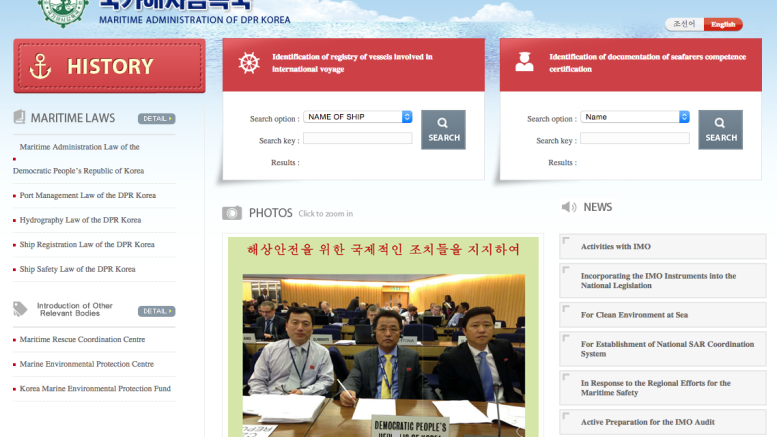Click the ship wheel icon in vessel registry panel
Viewport: 777px width, 437px height.
click(249, 63)
